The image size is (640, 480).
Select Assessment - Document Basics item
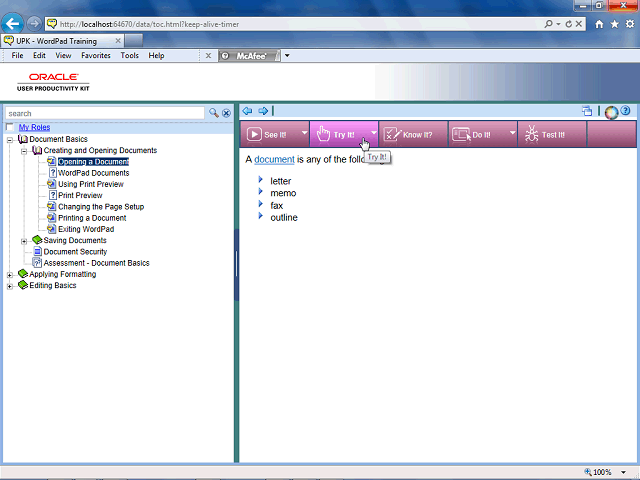click(96, 263)
